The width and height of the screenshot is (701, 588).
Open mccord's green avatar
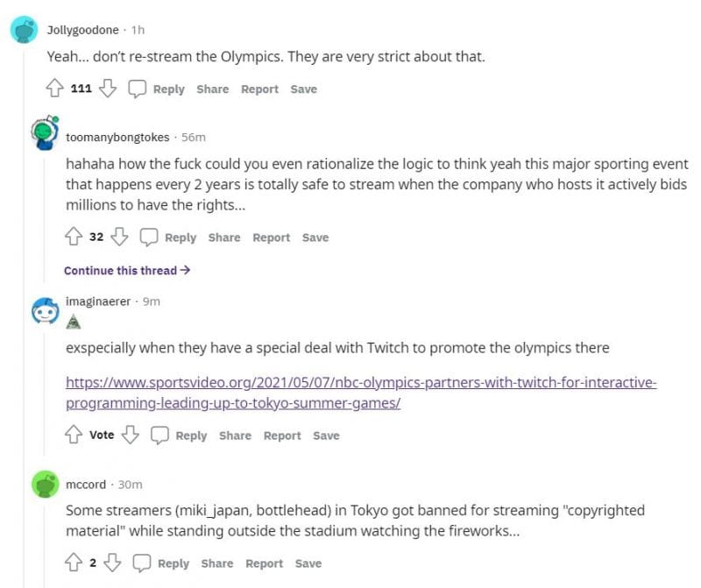[x=45, y=485]
